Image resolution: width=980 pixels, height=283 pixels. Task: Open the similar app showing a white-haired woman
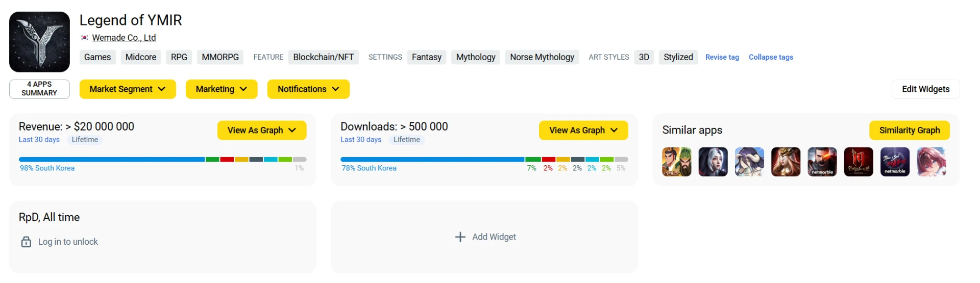[x=713, y=162]
